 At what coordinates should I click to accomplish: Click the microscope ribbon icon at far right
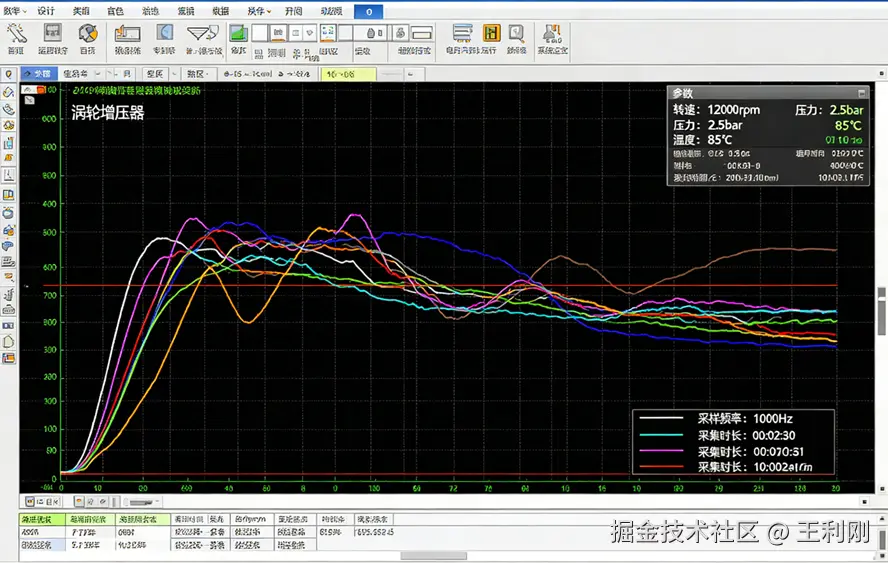tap(552, 33)
